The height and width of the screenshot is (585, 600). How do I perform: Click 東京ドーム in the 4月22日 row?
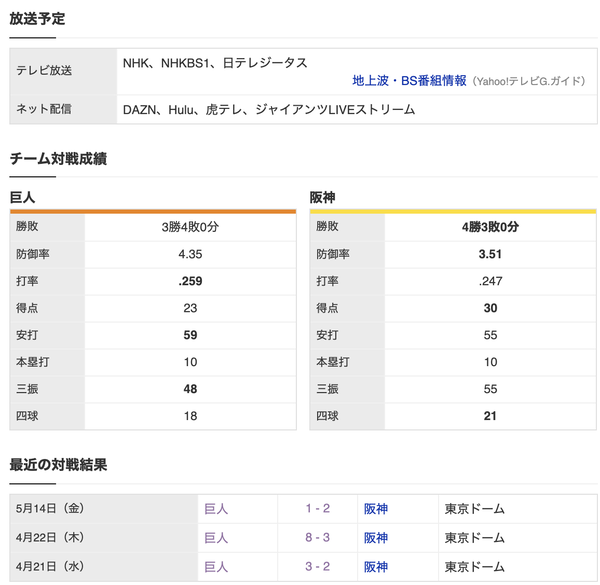(x=474, y=538)
